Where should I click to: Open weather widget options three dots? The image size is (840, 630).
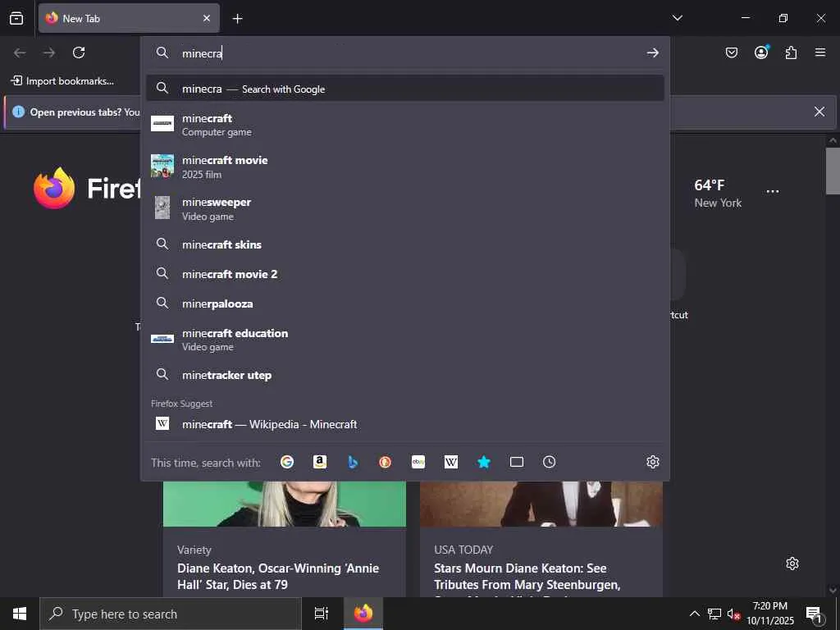pyautogui.click(x=773, y=191)
